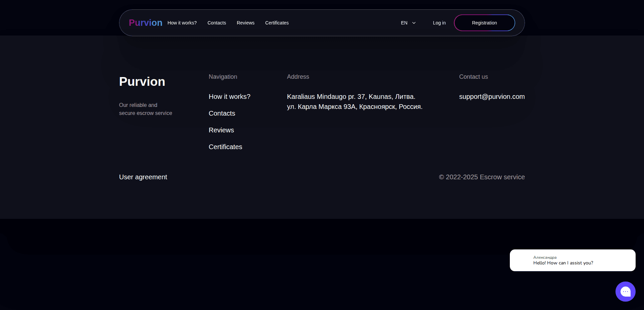Open Contacts from the footer links

[x=222, y=113]
